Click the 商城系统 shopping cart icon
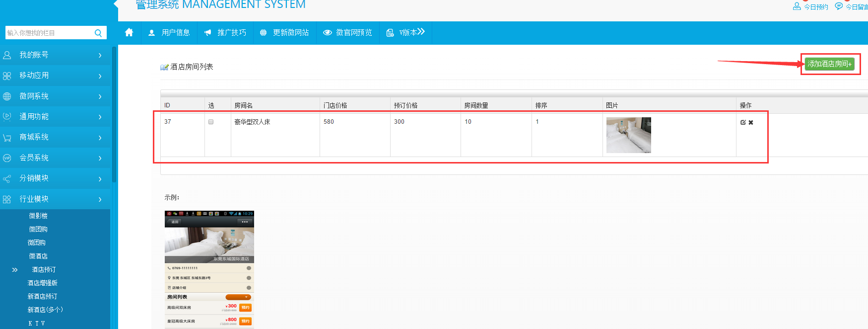This screenshot has height=329, width=868. pos(7,138)
